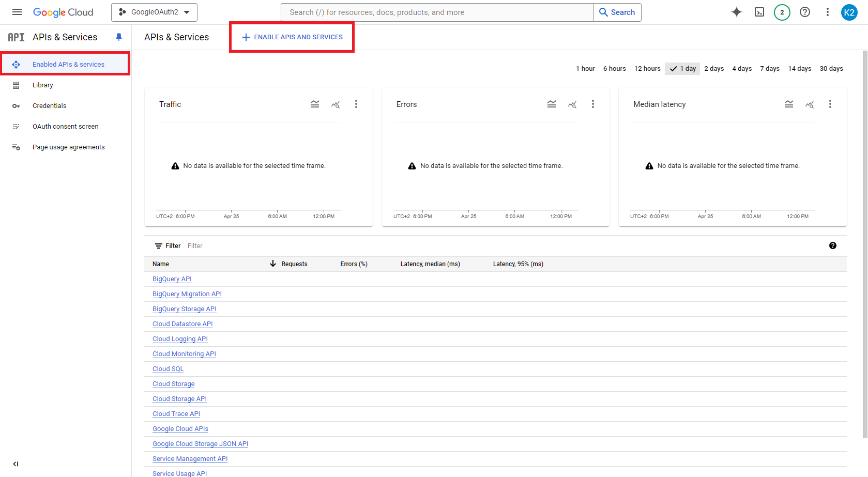Toggle legend icon on Traffic chart
868x477 pixels.
click(315, 104)
